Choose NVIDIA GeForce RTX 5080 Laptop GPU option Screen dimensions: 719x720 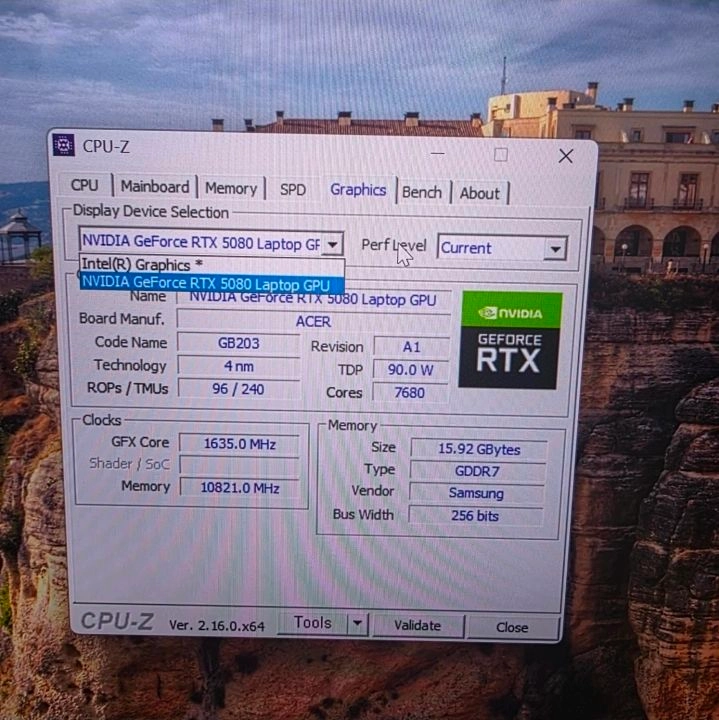pos(212,283)
